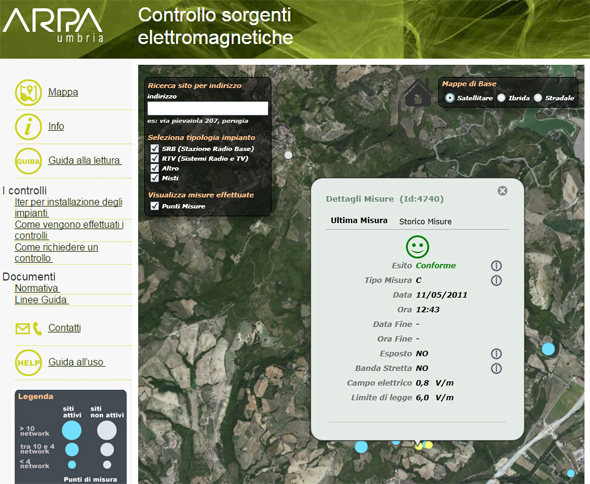Open info icon beside Banda Stretta

click(x=496, y=368)
